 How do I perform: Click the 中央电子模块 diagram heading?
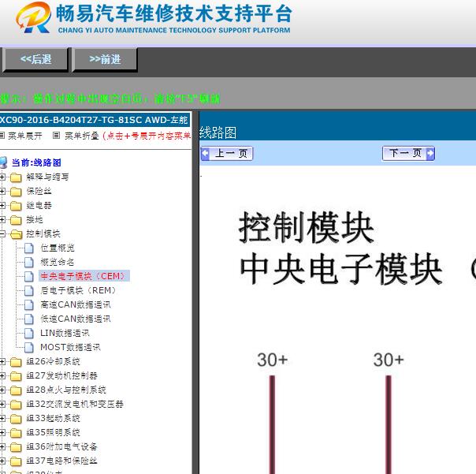(341, 269)
